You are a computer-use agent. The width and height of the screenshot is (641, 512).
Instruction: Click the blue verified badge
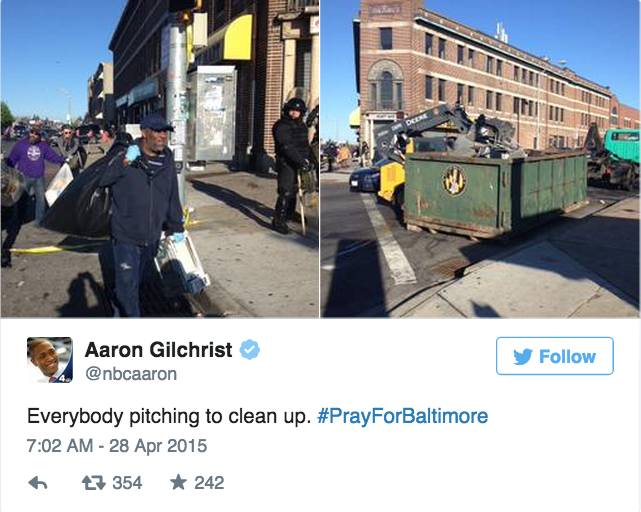tap(249, 350)
